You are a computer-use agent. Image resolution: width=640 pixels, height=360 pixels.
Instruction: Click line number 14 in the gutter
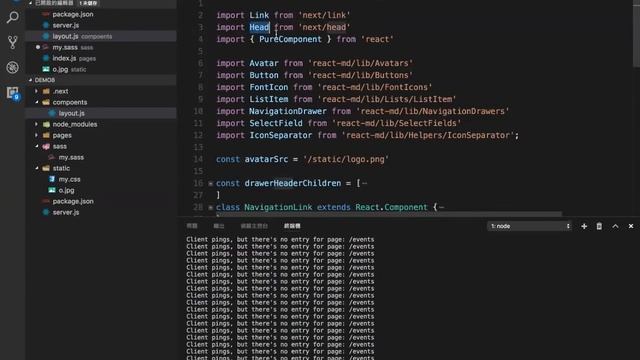pos(198,159)
